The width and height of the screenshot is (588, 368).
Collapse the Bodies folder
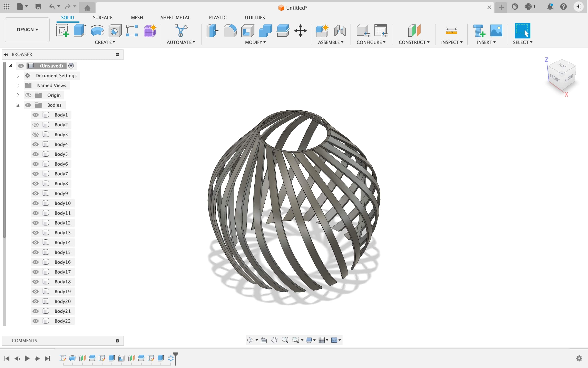[x=18, y=105]
